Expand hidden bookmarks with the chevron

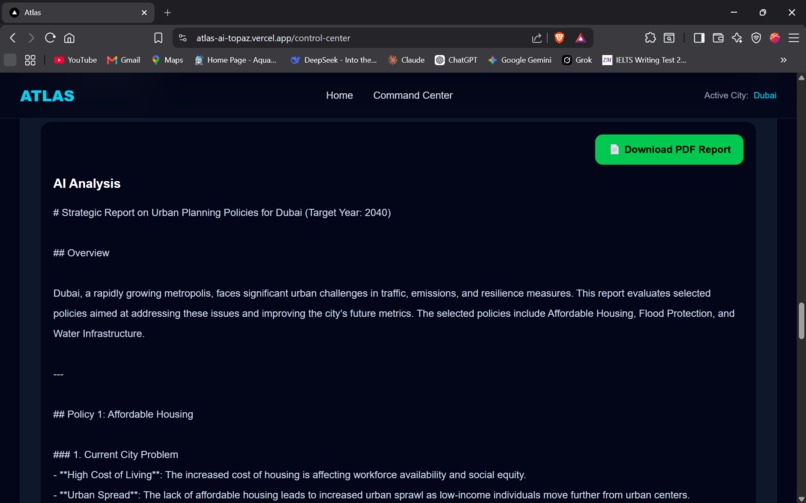click(783, 60)
